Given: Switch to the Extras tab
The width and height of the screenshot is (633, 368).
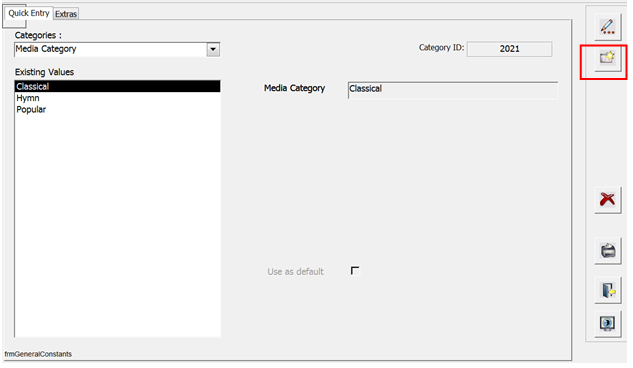Looking at the screenshot, I should (x=66, y=14).
